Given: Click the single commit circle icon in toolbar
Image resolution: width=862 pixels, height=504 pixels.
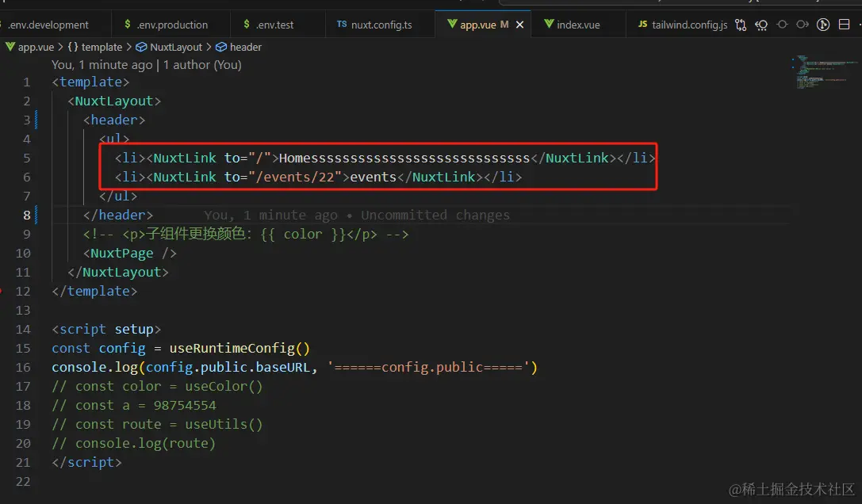Looking at the screenshot, I should (782, 25).
